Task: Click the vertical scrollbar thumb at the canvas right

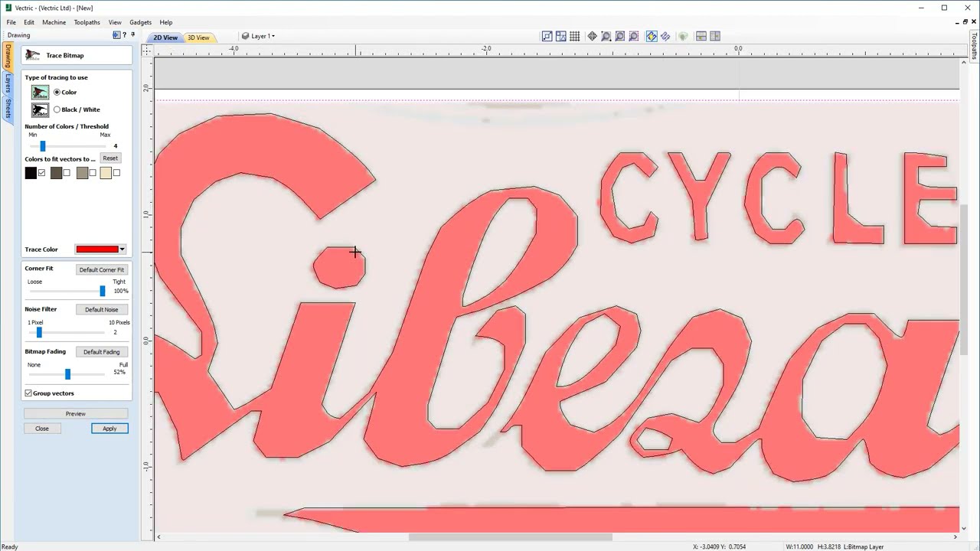Action: pyautogui.click(x=963, y=280)
